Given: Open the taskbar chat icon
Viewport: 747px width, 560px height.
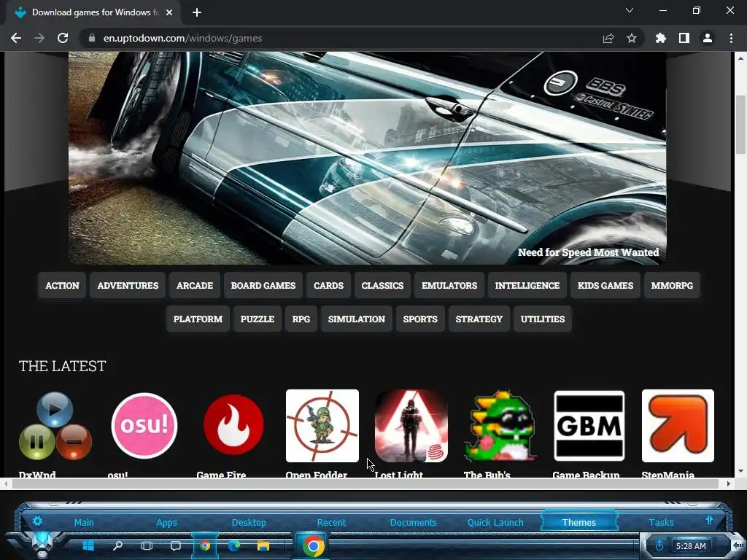Looking at the screenshot, I should pyautogui.click(x=176, y=545).
